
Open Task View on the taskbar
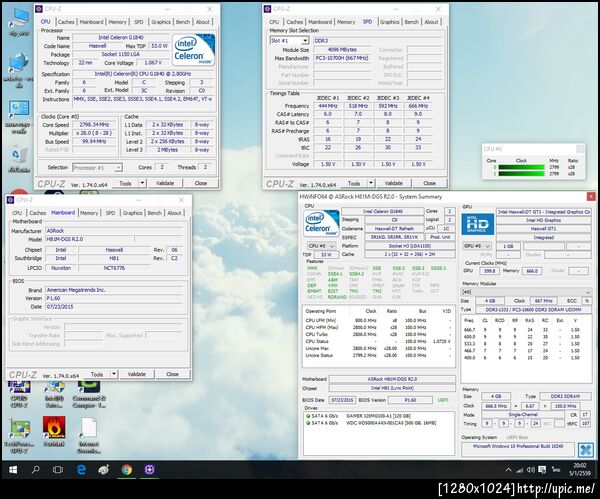tap(57, 468)
